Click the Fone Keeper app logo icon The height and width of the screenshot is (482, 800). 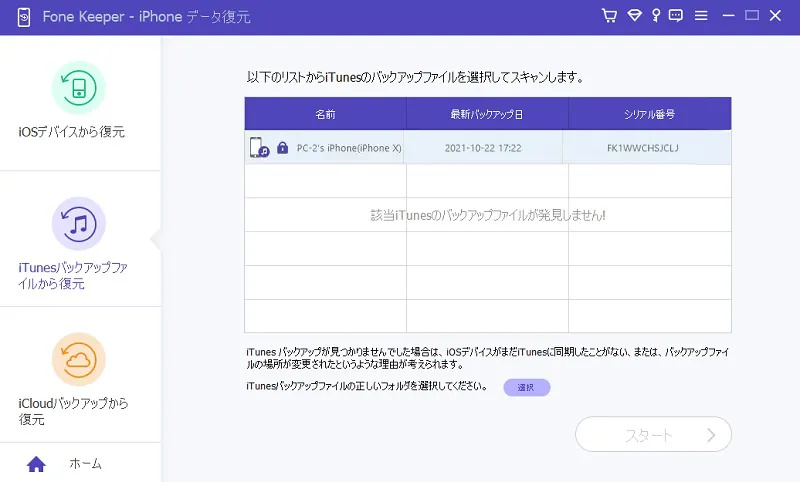tap(23, 17)
